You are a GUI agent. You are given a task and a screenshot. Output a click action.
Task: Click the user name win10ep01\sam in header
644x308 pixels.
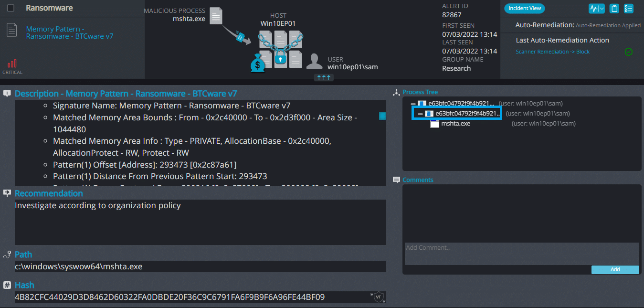coord(353,67)
